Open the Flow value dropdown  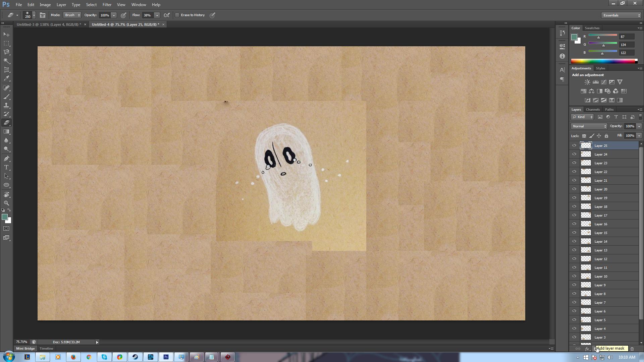coord(157,15)
